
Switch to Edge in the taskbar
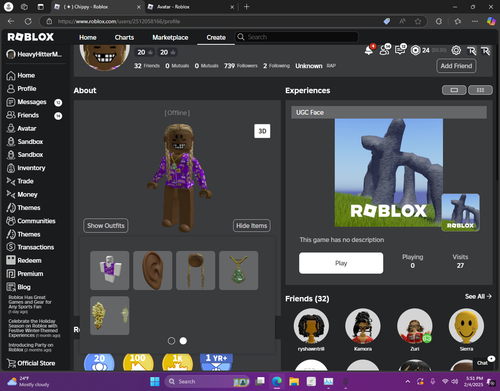point(277,381)
